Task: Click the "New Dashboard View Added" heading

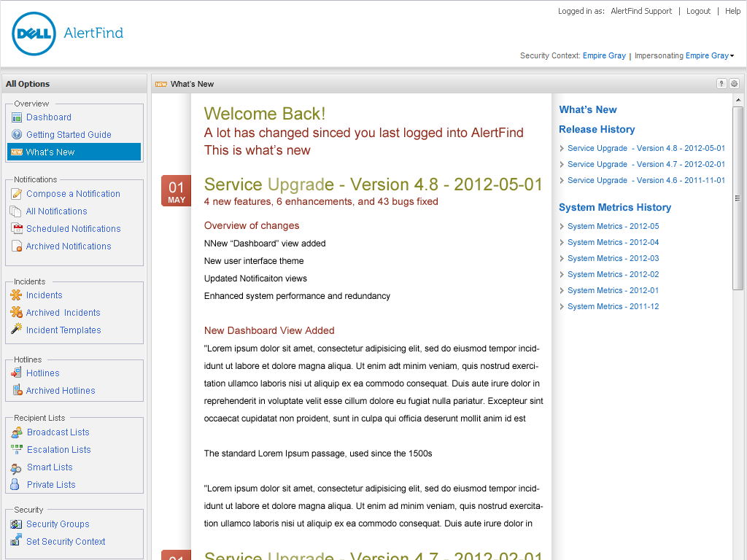Action: (x=269, y=330)
